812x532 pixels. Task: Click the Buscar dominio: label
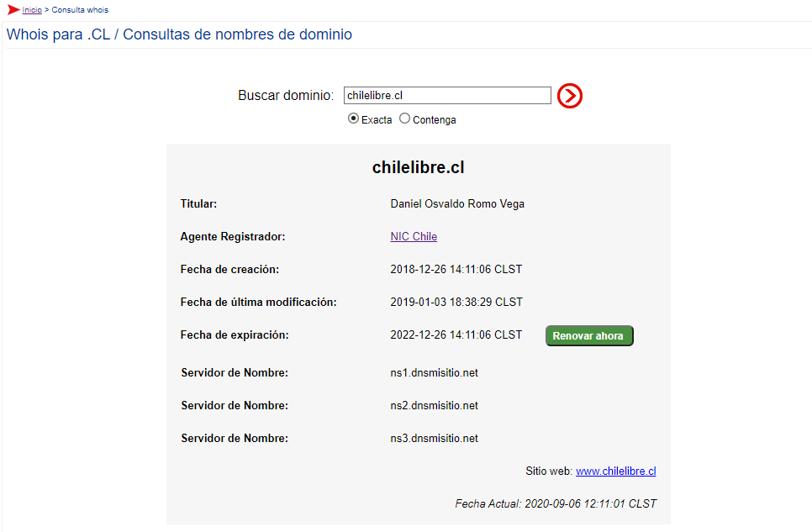pyautogui.click(x=286, y=95)
